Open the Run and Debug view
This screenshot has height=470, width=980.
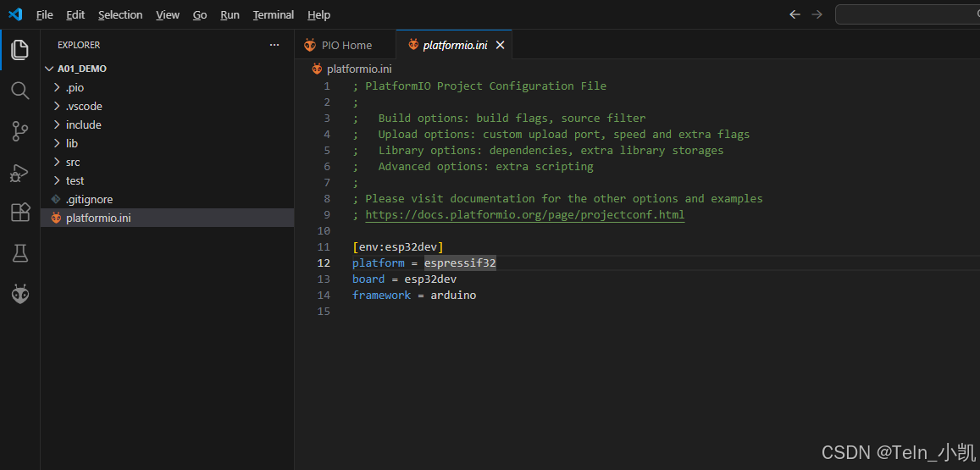point(20,173)
